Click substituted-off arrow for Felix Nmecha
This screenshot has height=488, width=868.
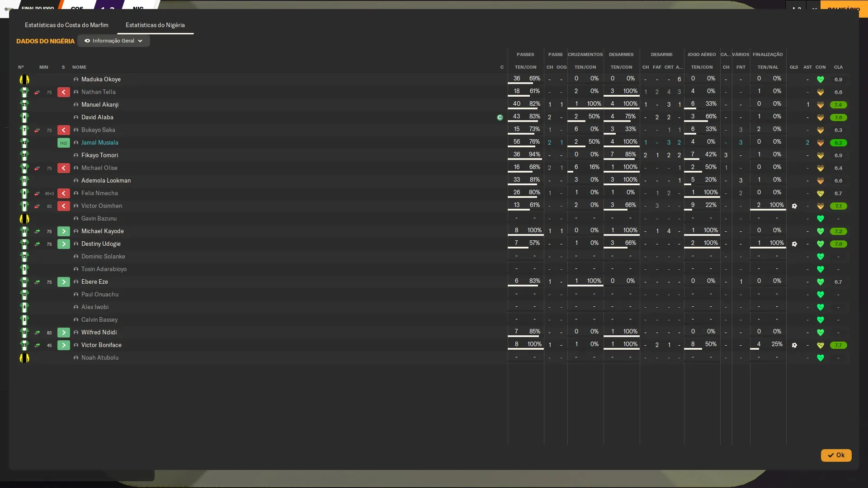click(63, 193)
